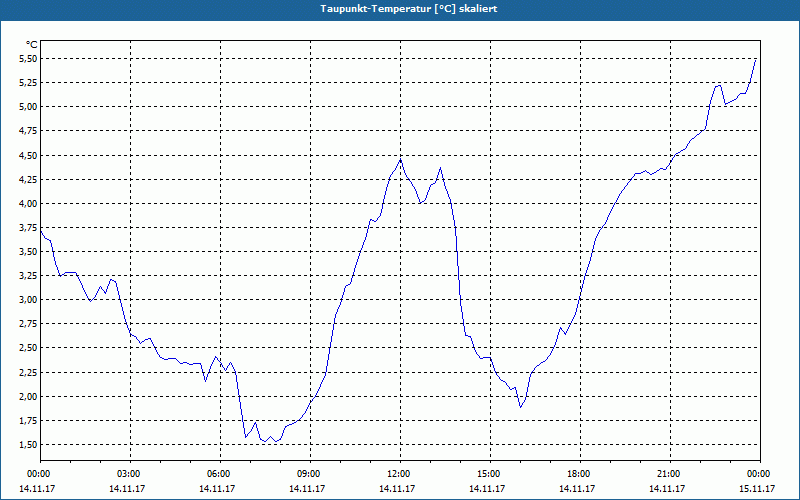Select the 4,50 y-axis value
The image size is (800, 500).
(x=28, y=155)
